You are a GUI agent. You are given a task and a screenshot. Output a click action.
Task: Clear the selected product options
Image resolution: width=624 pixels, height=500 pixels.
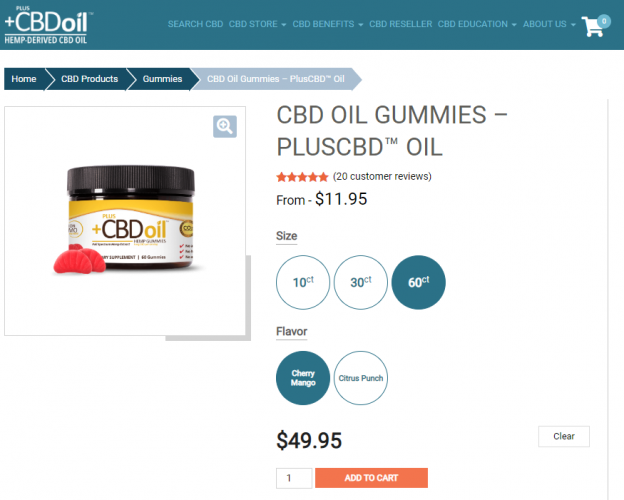(564, 436)
